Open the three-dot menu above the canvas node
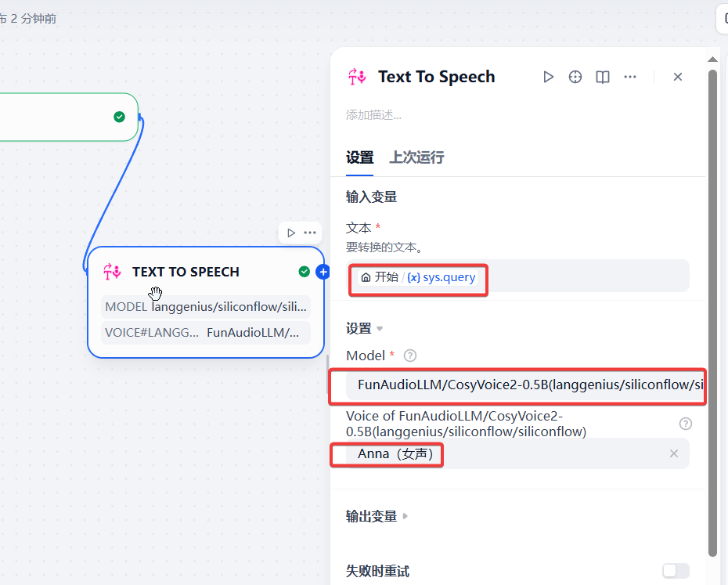The width and height of the screenshot is (728, 585). click(x=310, y=233)
